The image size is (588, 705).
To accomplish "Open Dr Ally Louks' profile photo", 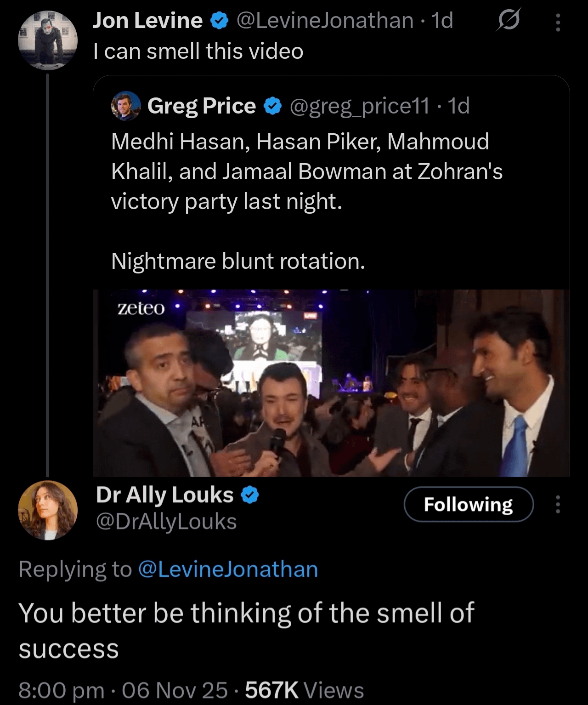I will [48, 510].
